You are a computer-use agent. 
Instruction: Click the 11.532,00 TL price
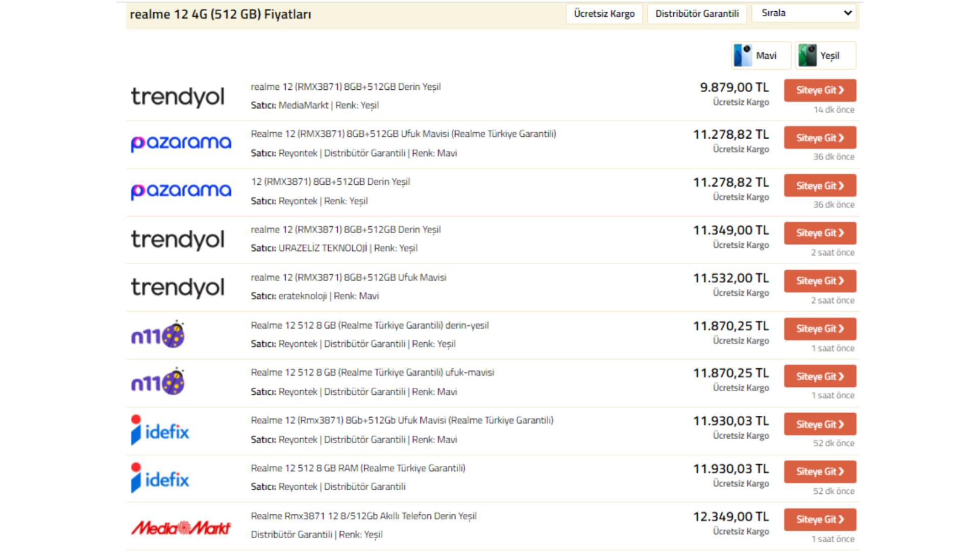pos(731,279)
